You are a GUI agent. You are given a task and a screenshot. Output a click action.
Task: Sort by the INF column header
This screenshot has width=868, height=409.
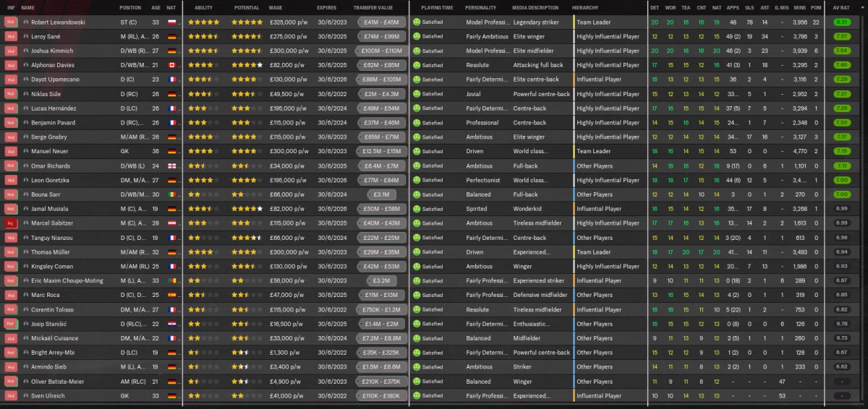coord(10,7)
